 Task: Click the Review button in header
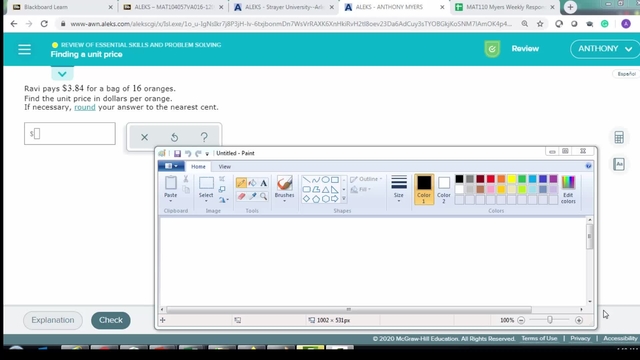525,49
